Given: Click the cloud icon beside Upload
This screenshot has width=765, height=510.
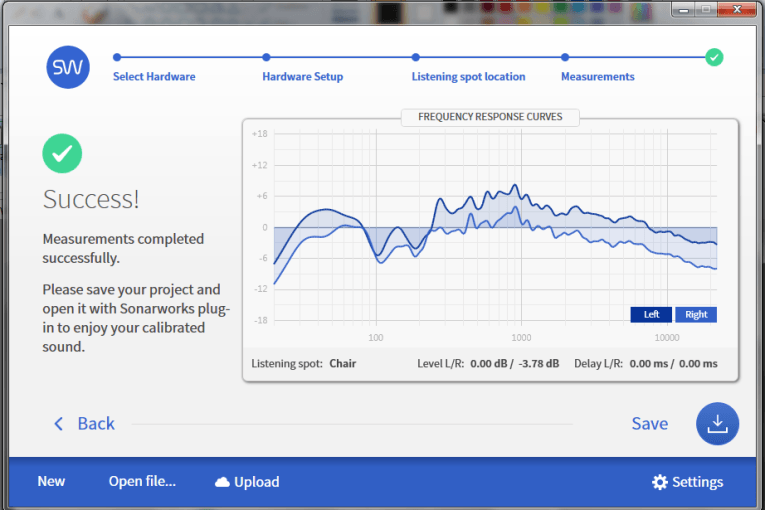Looking at the screenshot, I should point(222,482).
